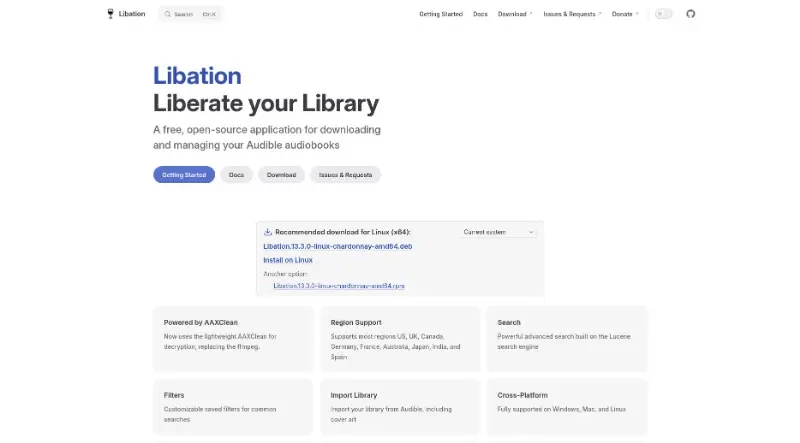Download the linux-chardonnay-amd64.rpm option
The image size is (800, 443).
339,285
